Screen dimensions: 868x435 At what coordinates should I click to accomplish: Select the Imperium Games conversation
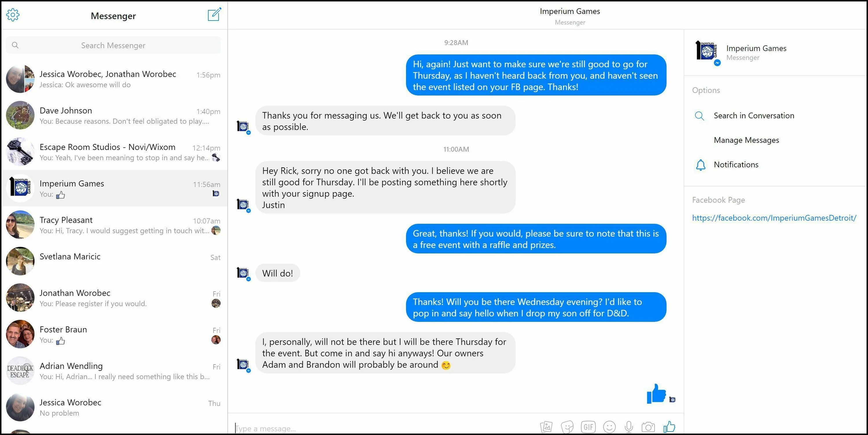[113, 188]
